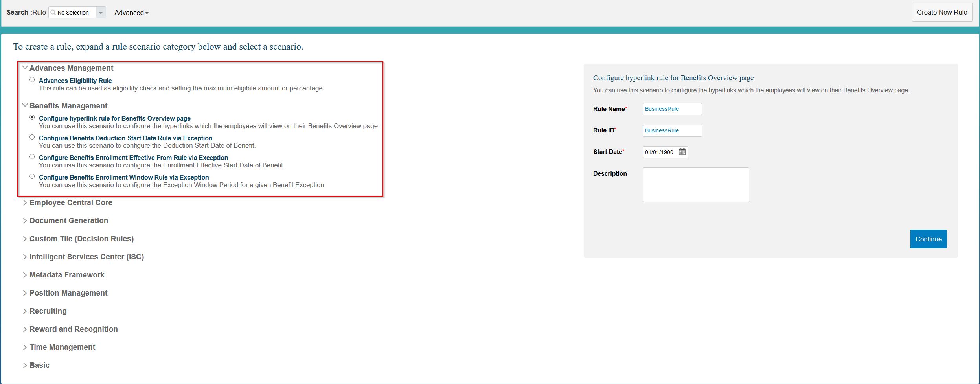Click the 'Position Management' category label
Image resolution: width=980 pixels, height=384 pixels.
click(x=68, y=293)
